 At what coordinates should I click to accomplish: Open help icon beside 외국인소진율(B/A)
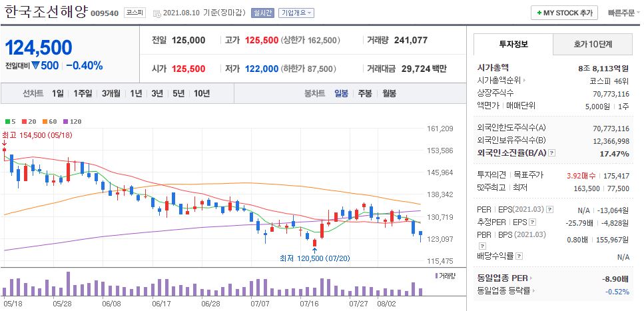click(552, 153)
